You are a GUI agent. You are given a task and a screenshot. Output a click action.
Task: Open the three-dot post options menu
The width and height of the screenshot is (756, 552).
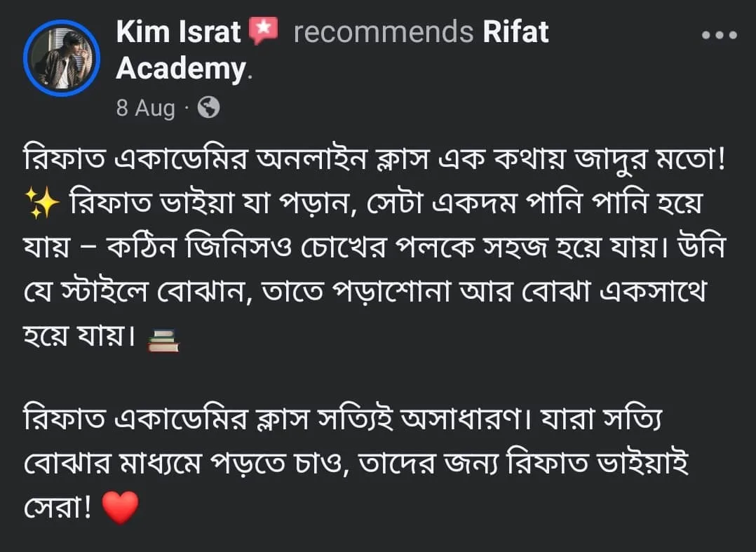pos(720,35)
